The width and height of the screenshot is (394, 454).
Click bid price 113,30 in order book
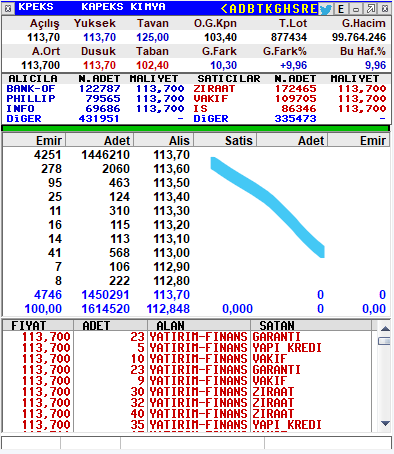point(171,211)
